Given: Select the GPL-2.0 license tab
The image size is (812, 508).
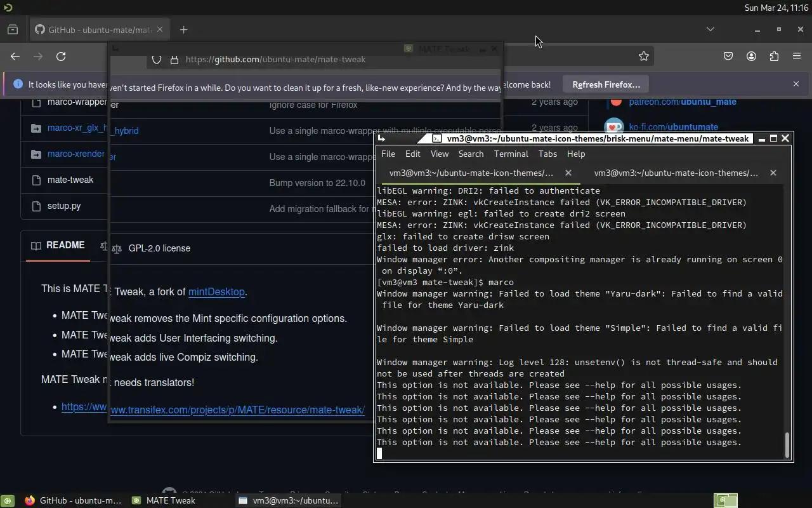Looking at the screenshot, I should [x=151, y=248].
